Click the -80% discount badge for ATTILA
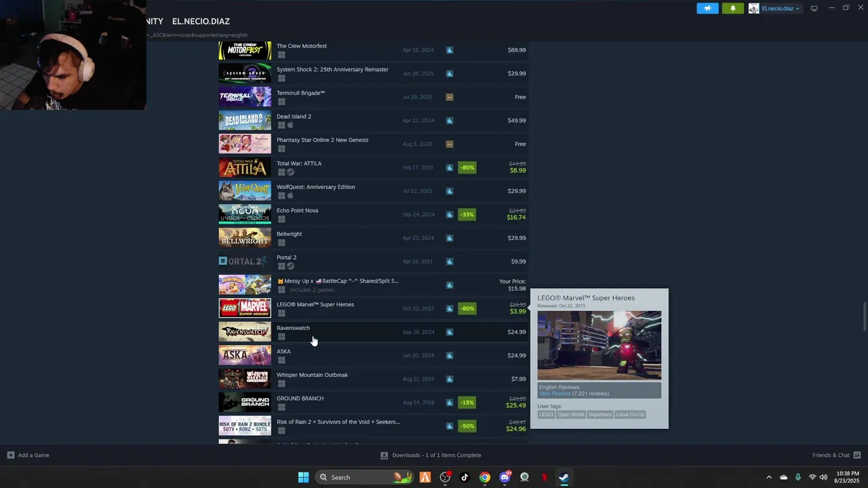868x488 pixels. tap(467, 167)
